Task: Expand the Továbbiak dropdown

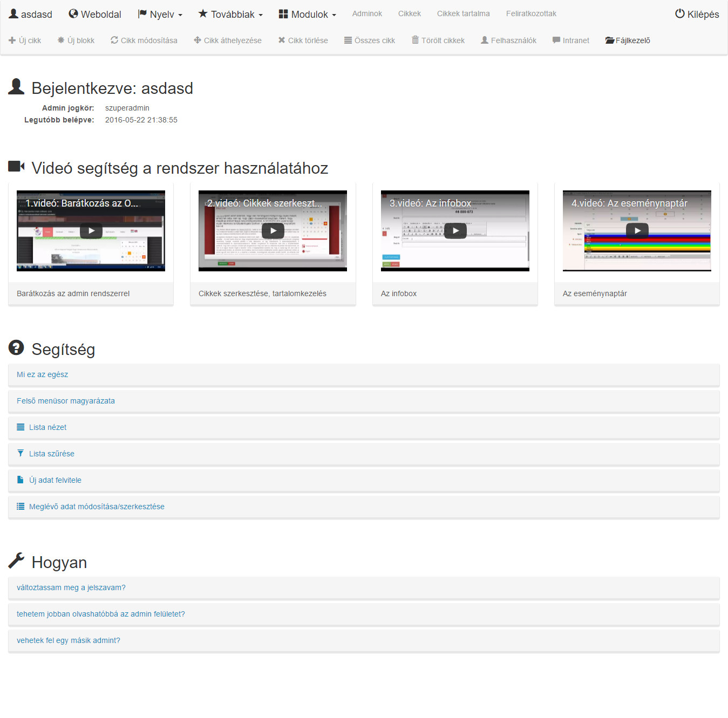Action: click(230, 15)
